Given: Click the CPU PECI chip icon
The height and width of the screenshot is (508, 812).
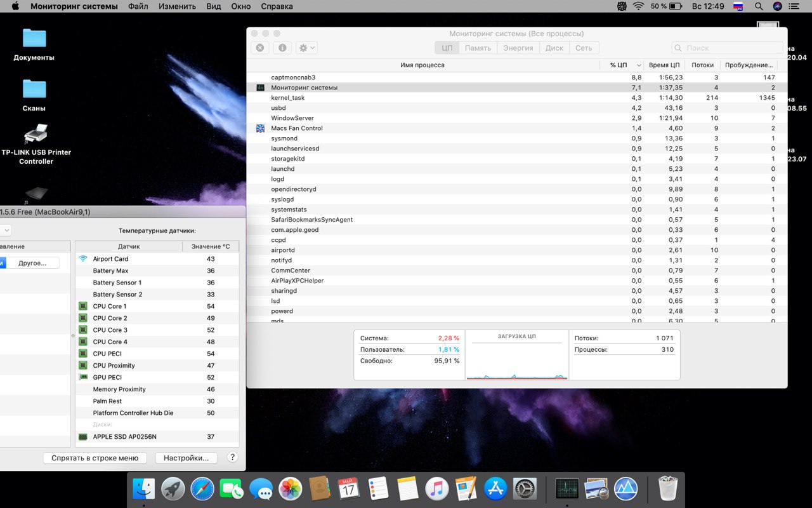Looking at the screenshot, I should click(x=82, y=354).
